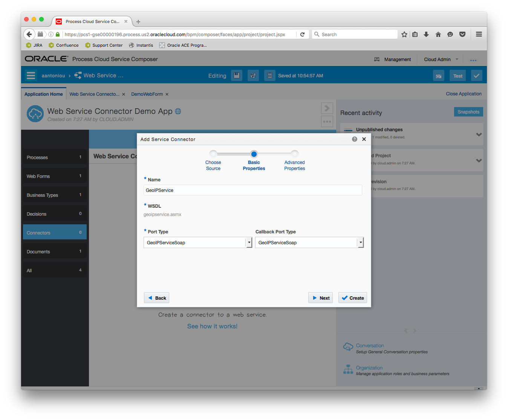The width and height of the screenshot is (508, 420).
Task: Open the Instantis bookmark
Action: [141, 45]
